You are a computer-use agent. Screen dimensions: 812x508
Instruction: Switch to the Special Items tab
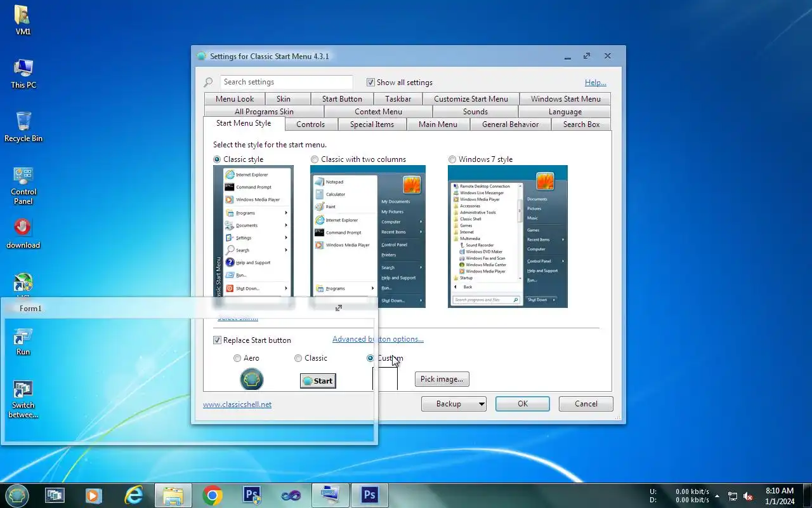coord(372,124)
